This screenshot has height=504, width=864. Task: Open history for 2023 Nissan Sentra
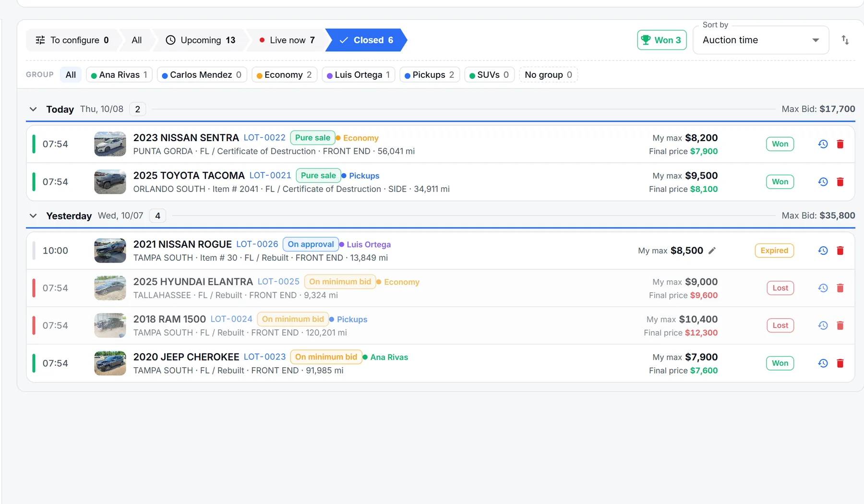823,144
